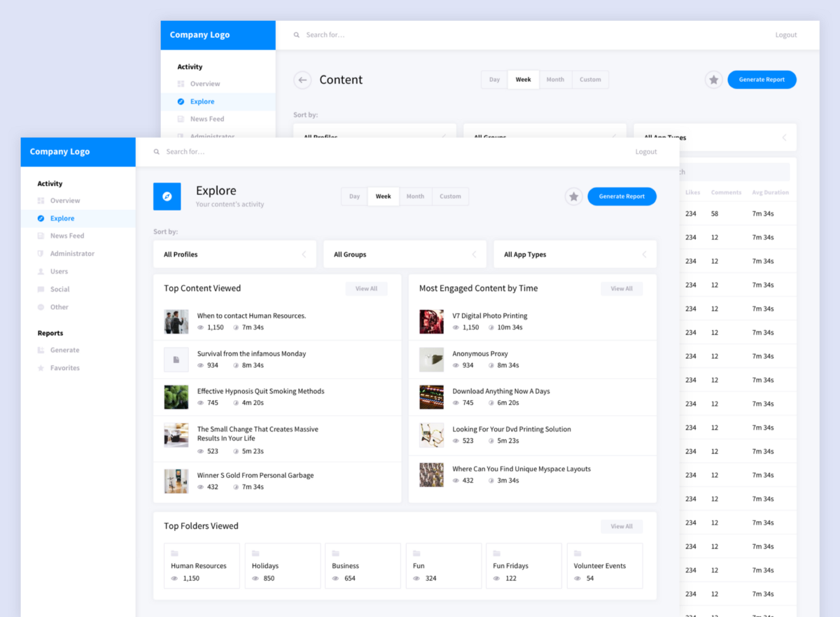The height and width of the screenshot is (617, 840).
Task: Click the Business folder icon
Action: coord(336,553)
